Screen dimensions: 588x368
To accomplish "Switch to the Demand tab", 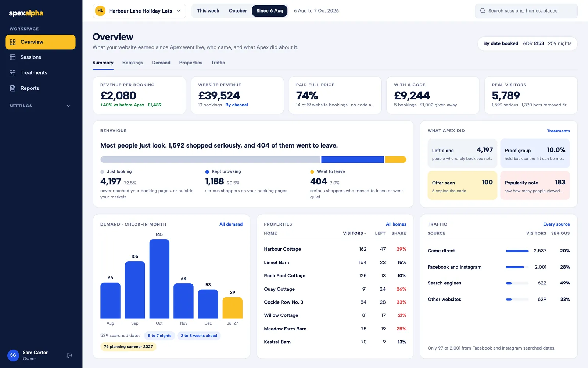I will pos(161,63).
